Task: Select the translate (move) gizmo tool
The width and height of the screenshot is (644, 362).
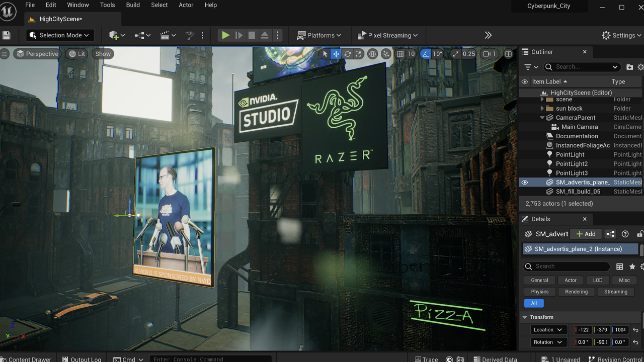Action: tap(336, 54)
